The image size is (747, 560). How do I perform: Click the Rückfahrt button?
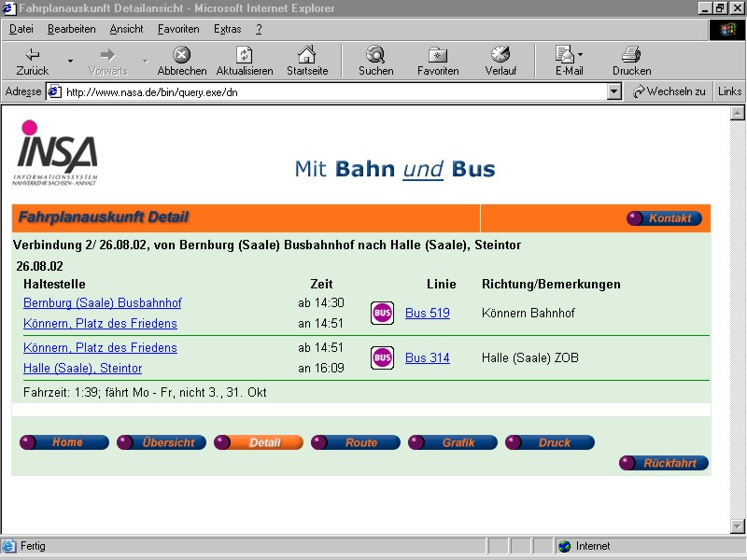pos(664,463)
